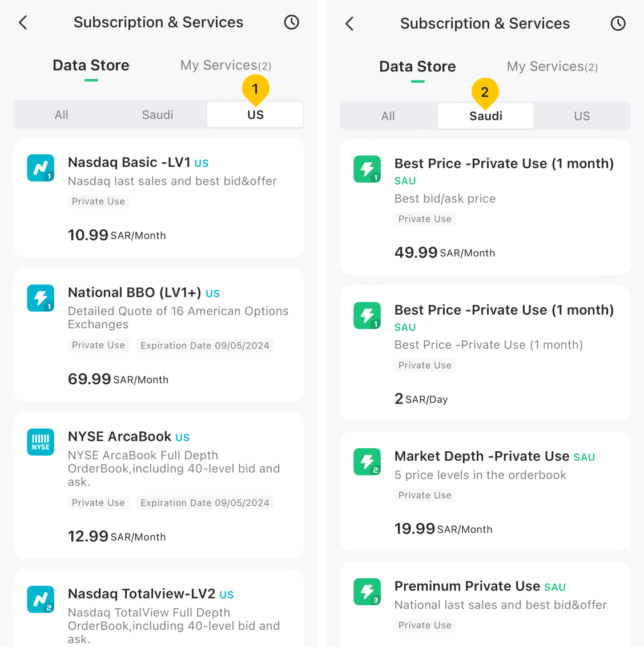The image size is (644, 647).
Task: Tap the back arrow in the left screen
Action: (x=23, y=22)
